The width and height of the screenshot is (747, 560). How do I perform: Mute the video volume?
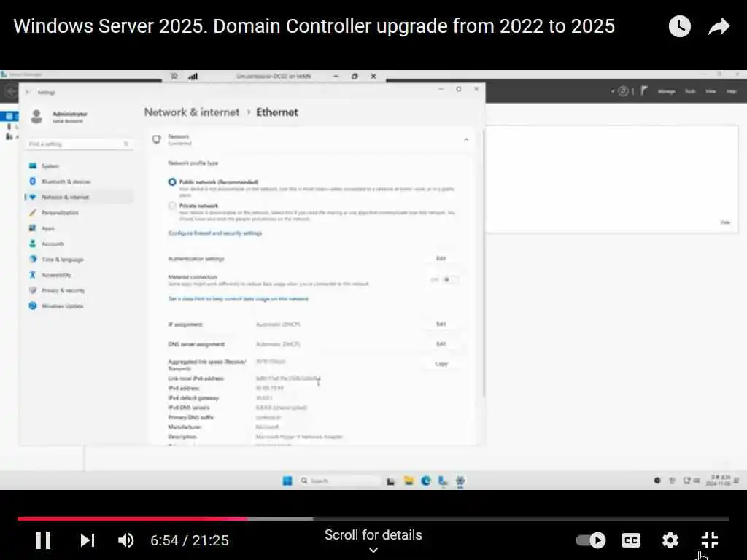click(x=126, y=540)
